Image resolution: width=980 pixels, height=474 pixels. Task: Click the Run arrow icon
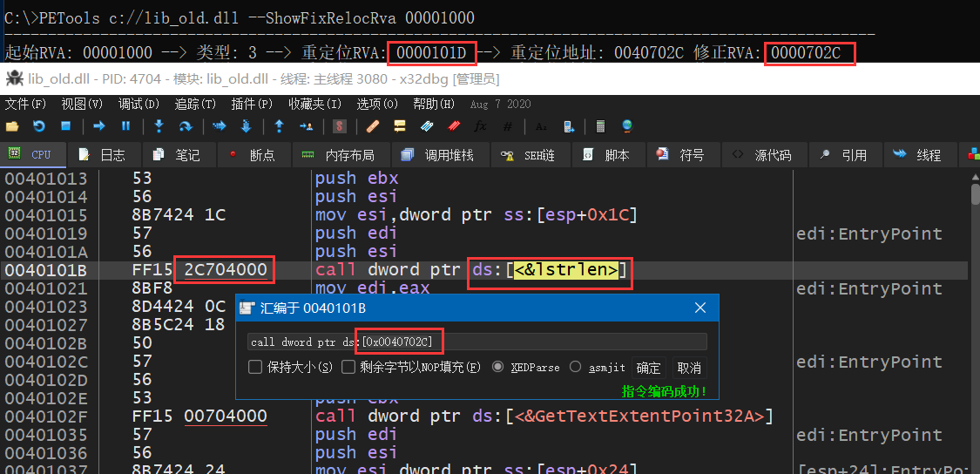[x=98, y=126]
